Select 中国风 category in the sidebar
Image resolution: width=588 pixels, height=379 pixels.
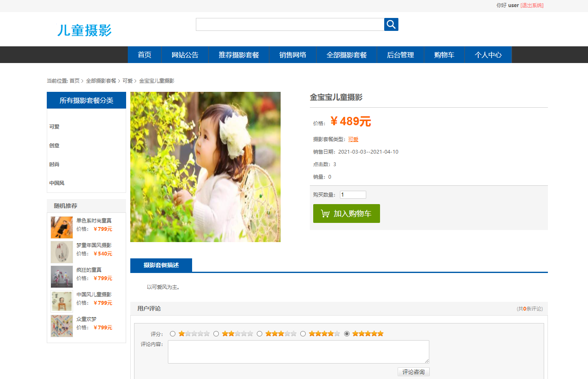tap(57, 183)
